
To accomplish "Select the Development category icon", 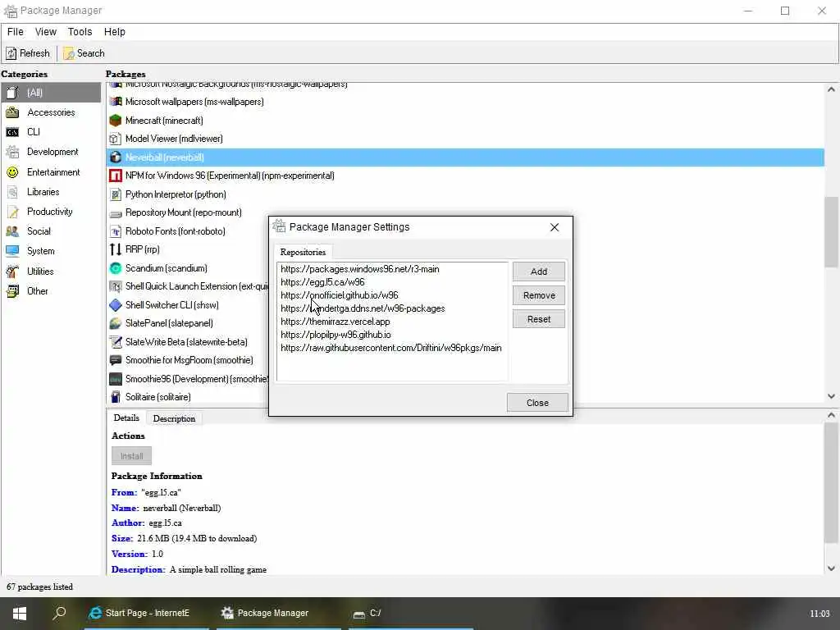I will pos(12,152).
